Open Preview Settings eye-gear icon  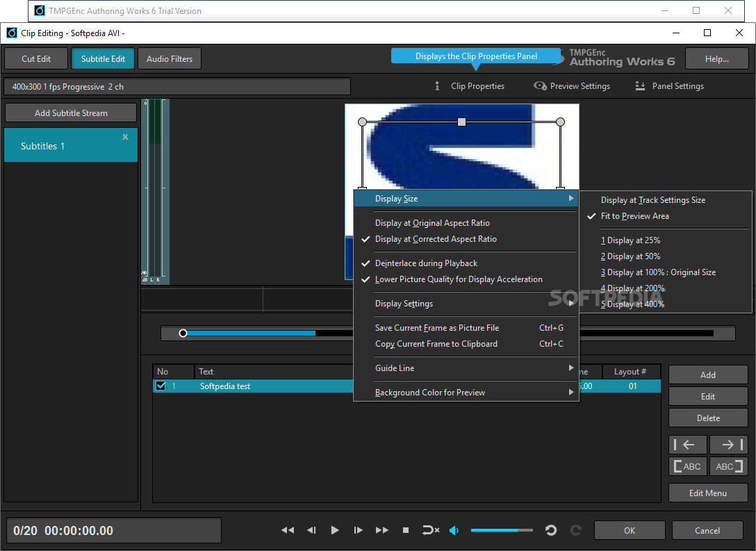pyautogui.click(x=540, y=85)
